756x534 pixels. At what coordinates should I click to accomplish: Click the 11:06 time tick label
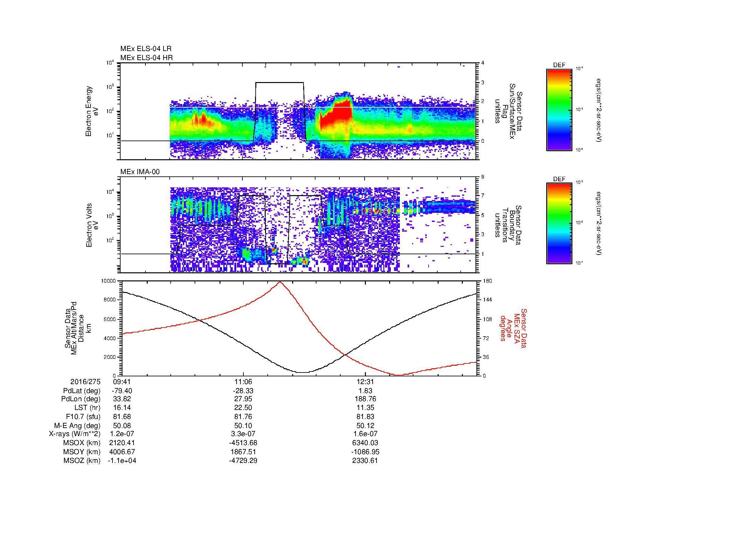point(243,382)
